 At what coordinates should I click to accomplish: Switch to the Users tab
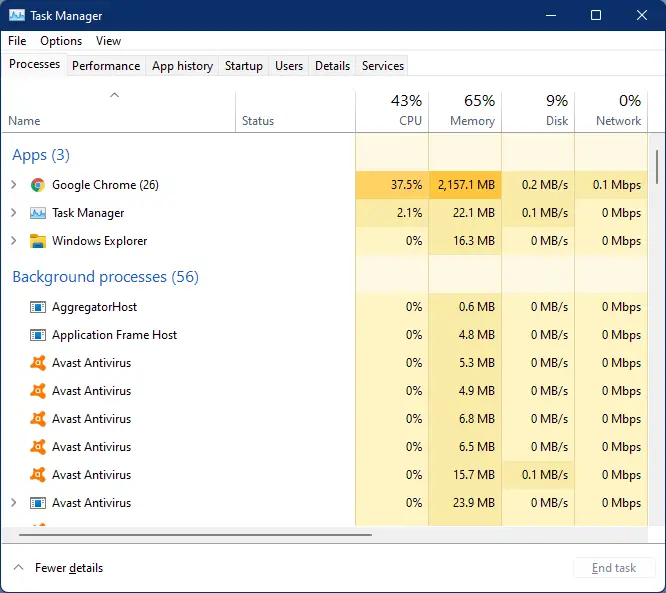(289, 66)
